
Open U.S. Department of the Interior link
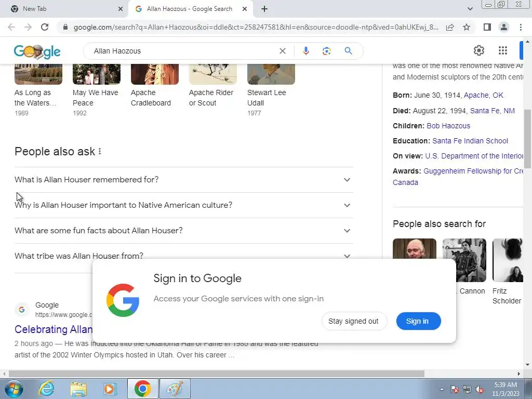474,156
